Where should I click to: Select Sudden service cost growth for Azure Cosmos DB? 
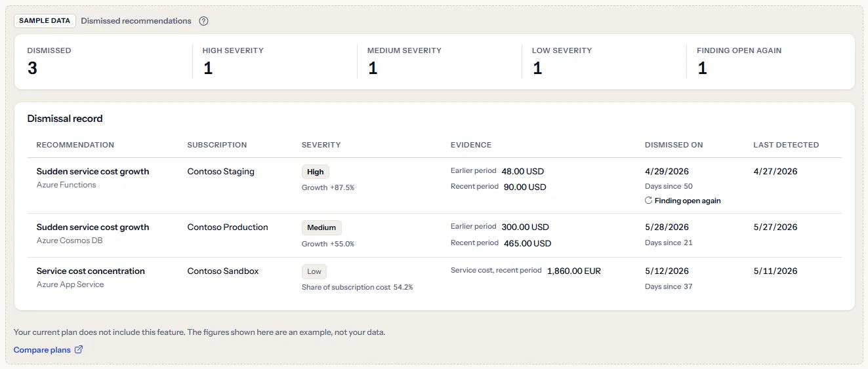tap(93, 227)
